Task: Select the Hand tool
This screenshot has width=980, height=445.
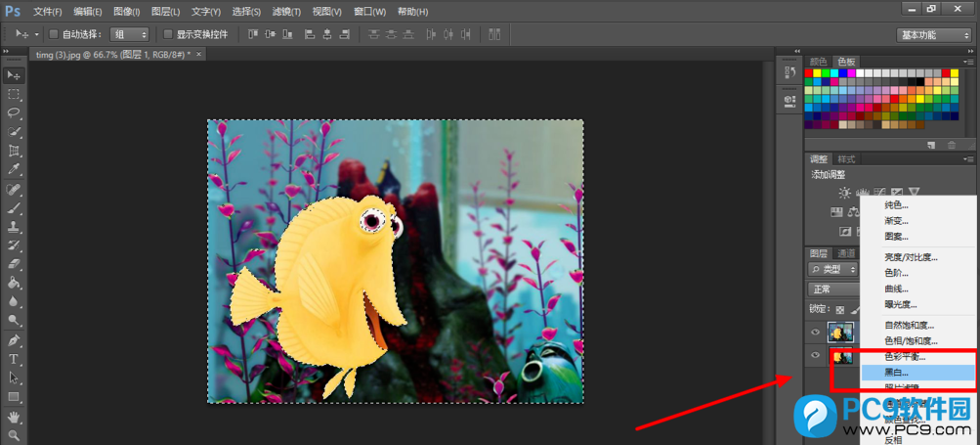Action: pyautogui.click(x=13, y=417)
